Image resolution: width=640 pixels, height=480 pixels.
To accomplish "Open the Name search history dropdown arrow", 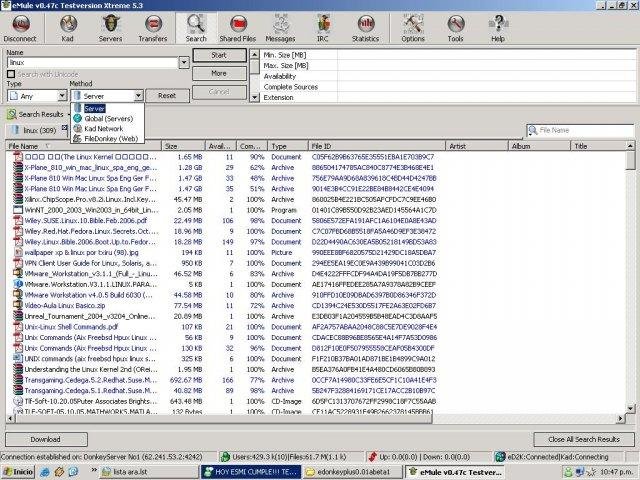I will (x=184, y=62).
